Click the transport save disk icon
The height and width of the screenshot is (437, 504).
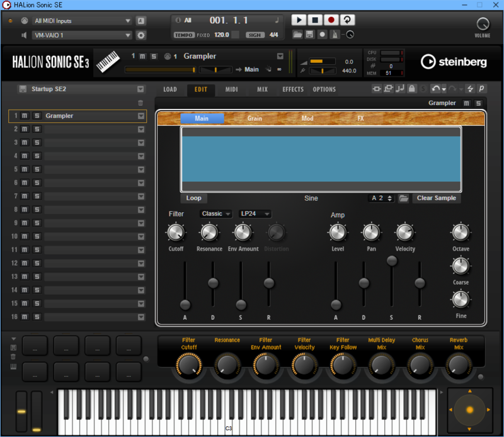(x=309, y=35)
